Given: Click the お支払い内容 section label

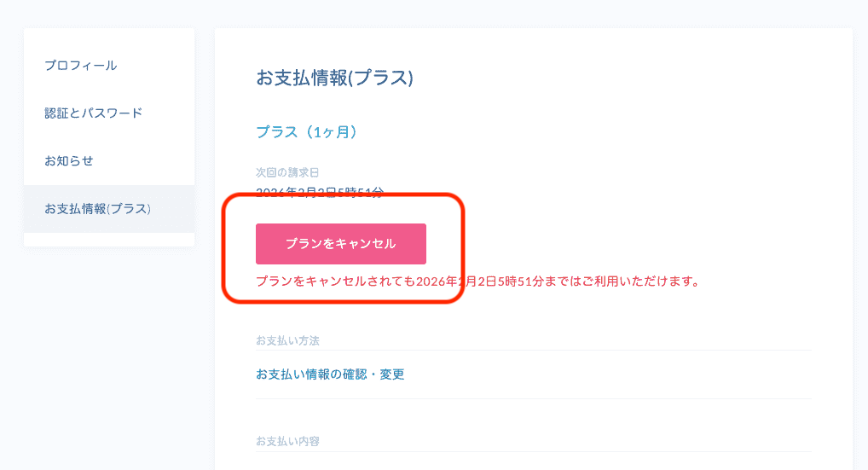Looking at the screenshot, I should pyautogui.click(x=287, y=441).
